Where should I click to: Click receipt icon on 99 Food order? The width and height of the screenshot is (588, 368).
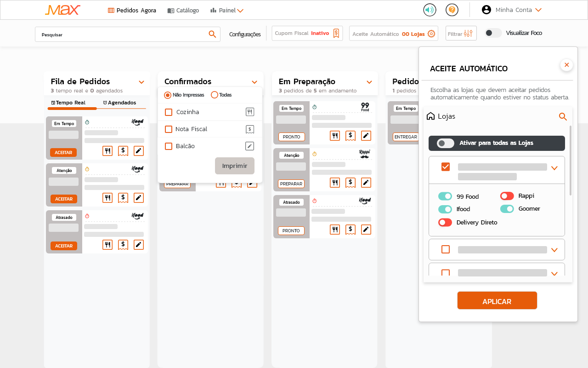351,136
